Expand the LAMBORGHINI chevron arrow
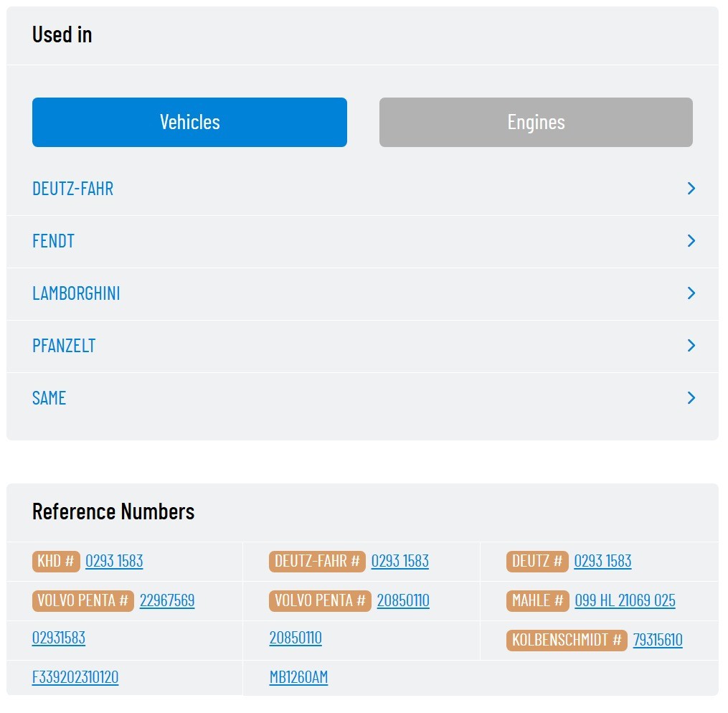Image resolution: width=728 pixels, height=713 pixels. 691,293
